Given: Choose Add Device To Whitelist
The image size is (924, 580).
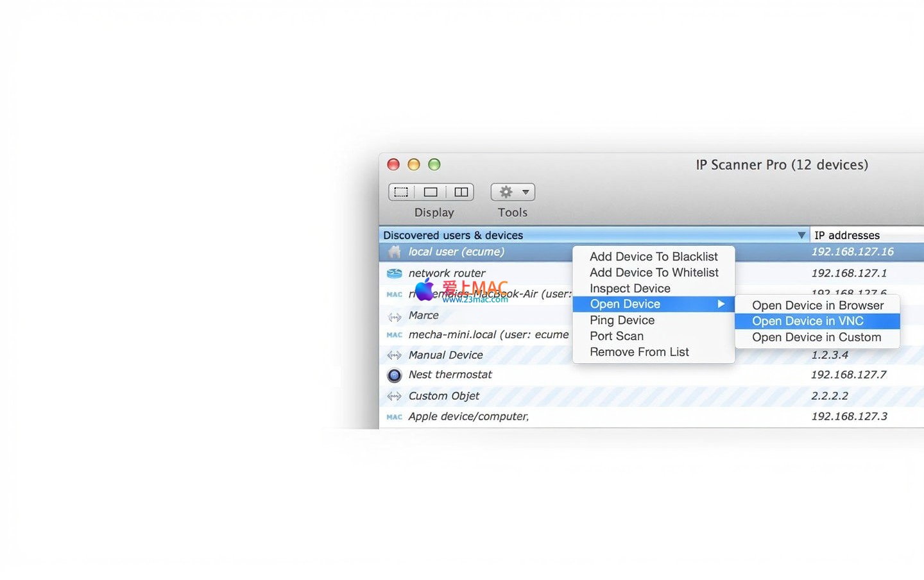Looking at the screenshot, I should 654,273.
